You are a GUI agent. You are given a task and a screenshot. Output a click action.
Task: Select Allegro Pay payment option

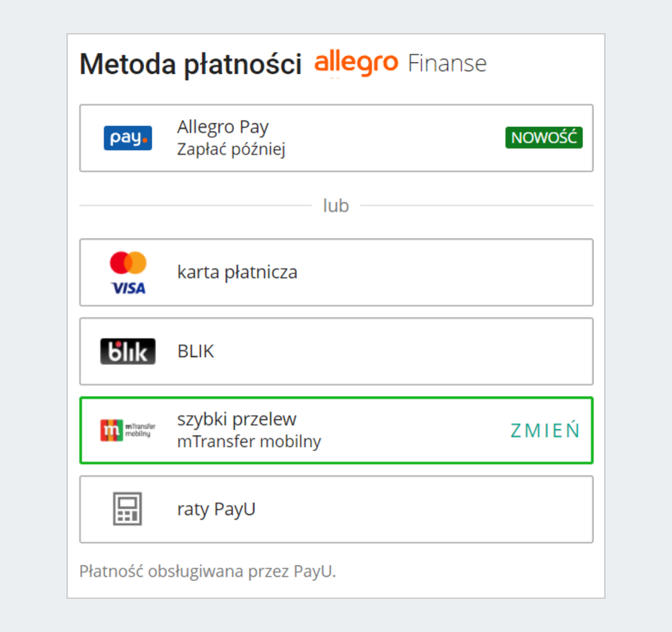coord(336,138)
